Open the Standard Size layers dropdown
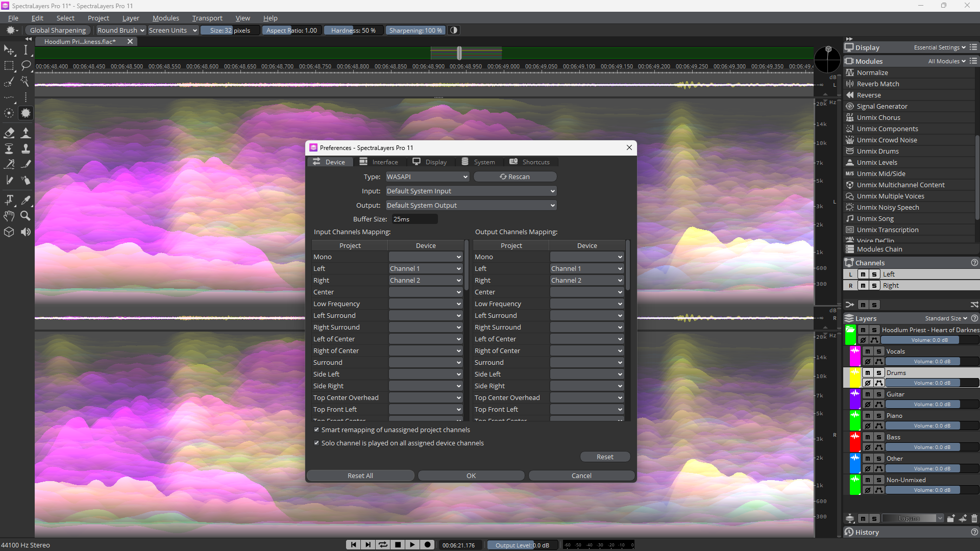980x551 pixels. [x=946, y=318]
